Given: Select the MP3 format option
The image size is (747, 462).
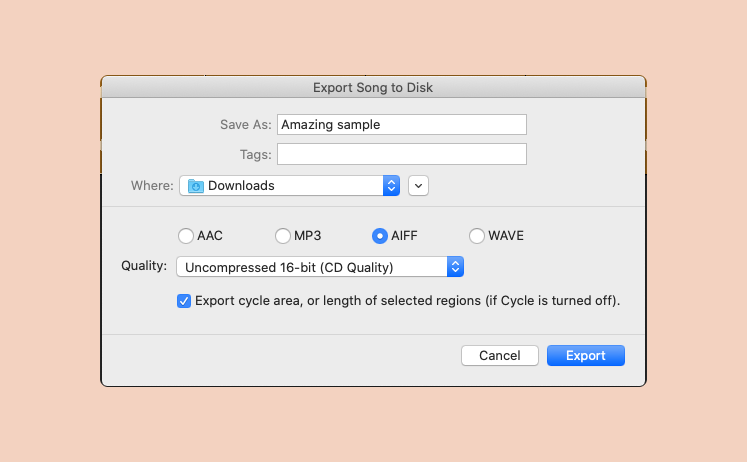Looking at the screenshot, I should click(x=283, y=236).
